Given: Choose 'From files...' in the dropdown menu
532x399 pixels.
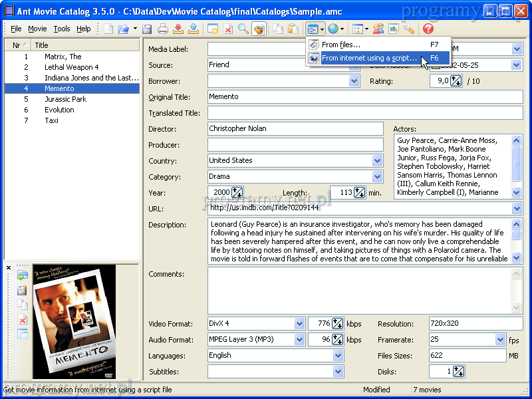Looking at the screenshot, I should 341,45.
